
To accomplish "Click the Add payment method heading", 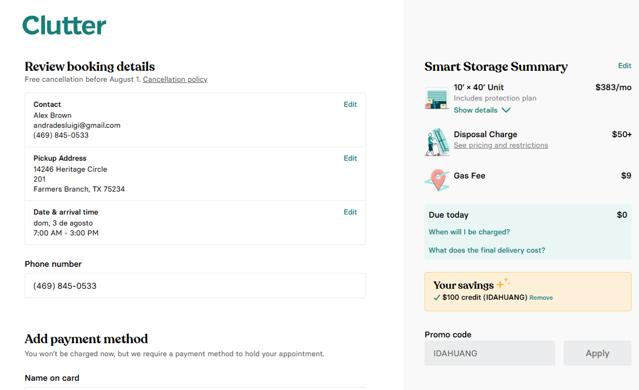I will click(86, 339).
